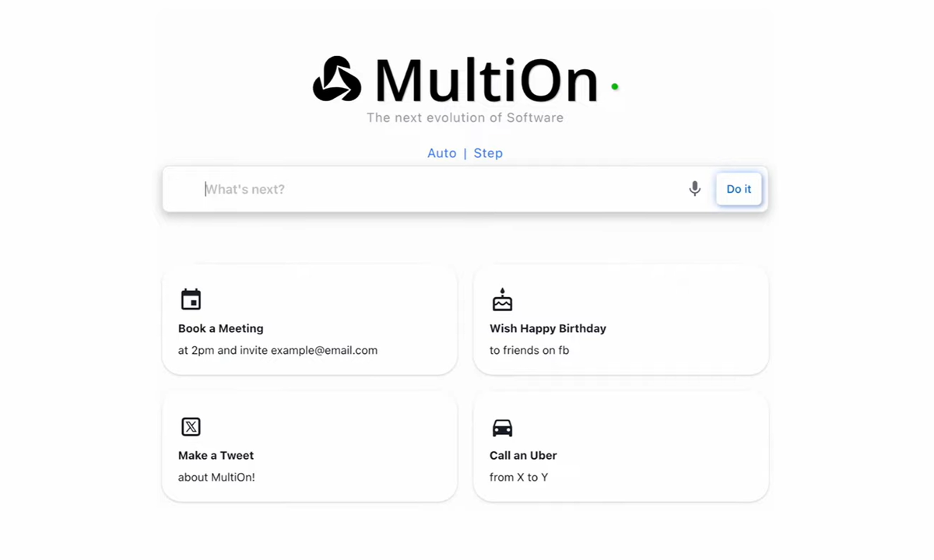Switch to Step mode
The width and height of the screenshot is (934, 560).
point(488,153)
